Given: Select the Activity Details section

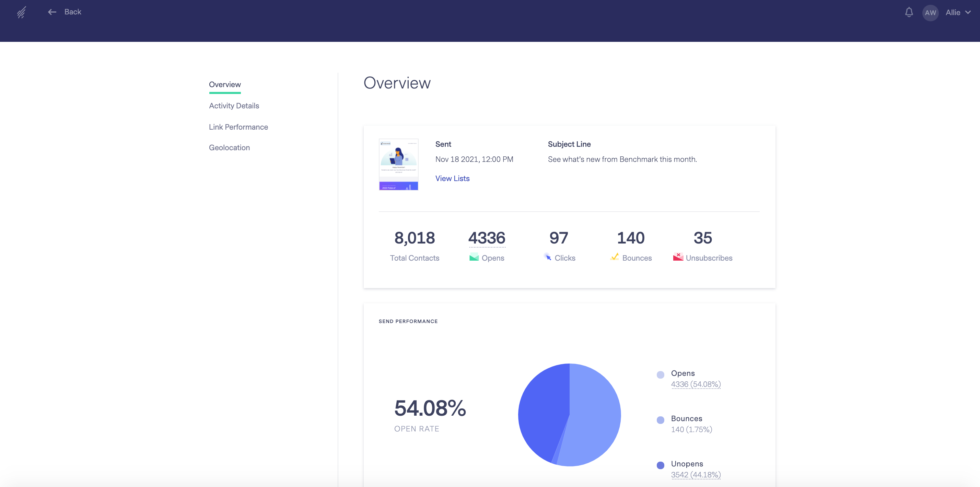Looking at the screenshot, I should [234, 105].
